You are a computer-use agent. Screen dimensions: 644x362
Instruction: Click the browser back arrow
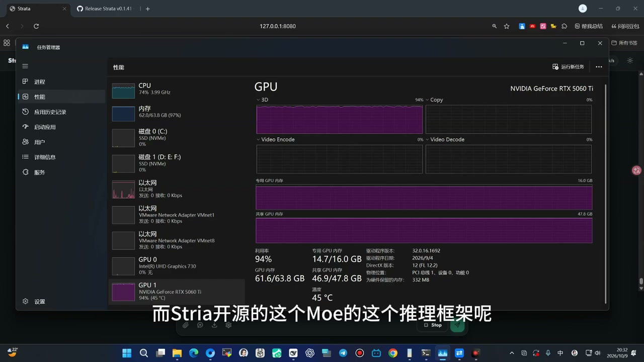click(x=8, y=26)
